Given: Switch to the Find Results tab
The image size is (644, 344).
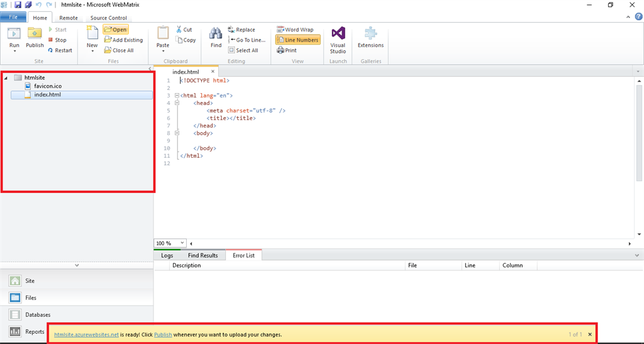Looking at the screenshot, I should [x=203, y=255].
